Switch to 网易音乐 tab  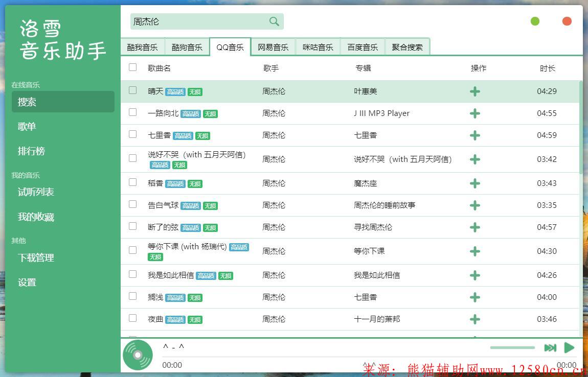[273, 47]
